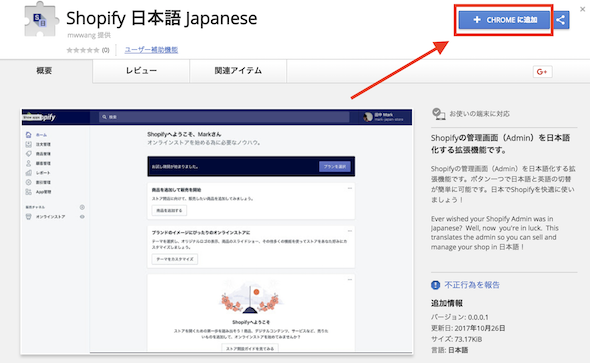The height and width of the screenshot is (363, 590).
Task: Click the user avatar in the preview header
Action: 368,117
